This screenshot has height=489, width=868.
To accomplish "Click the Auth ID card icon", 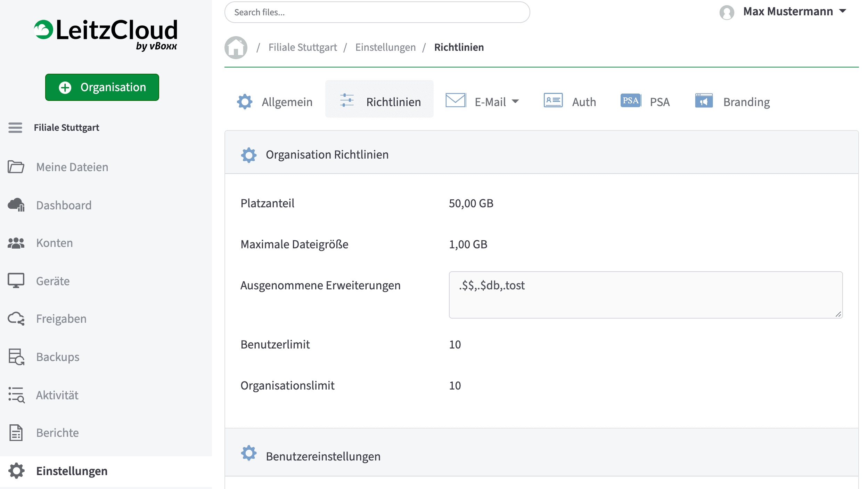I will (553, 100).
